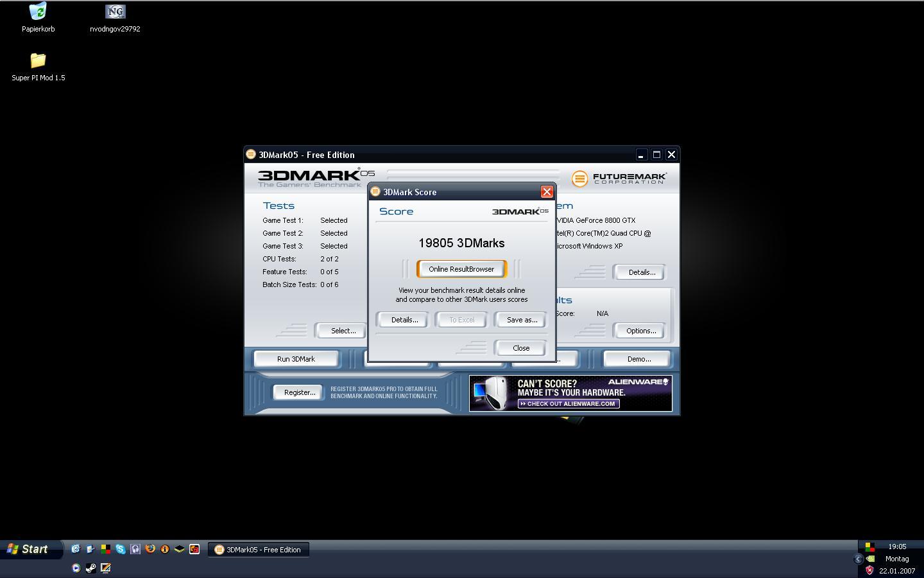
Task: Click the Game Test 2: label
Action: tap(282, 233)
